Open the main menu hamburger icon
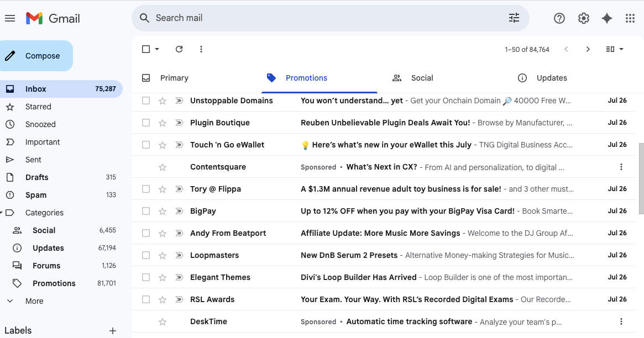Image resolution: width=644 pixels, height=338 pixels. (x=10, y=18)
